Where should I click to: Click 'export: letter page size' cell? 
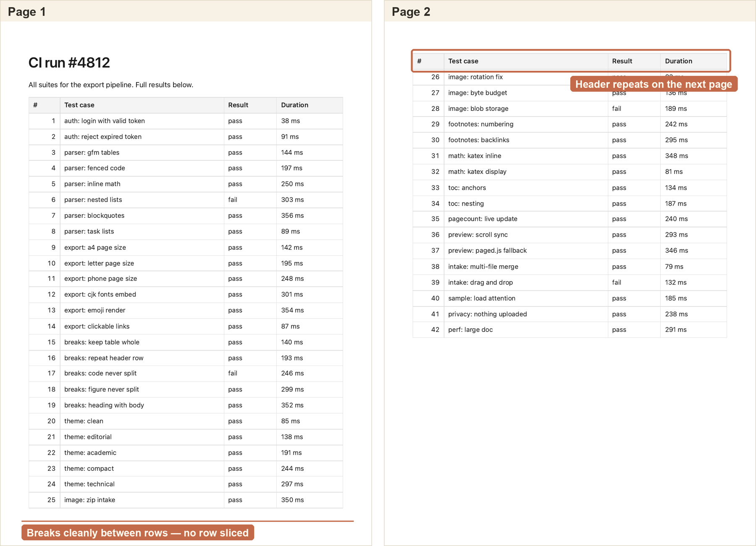pyautogui.click(x=142, y=263)
